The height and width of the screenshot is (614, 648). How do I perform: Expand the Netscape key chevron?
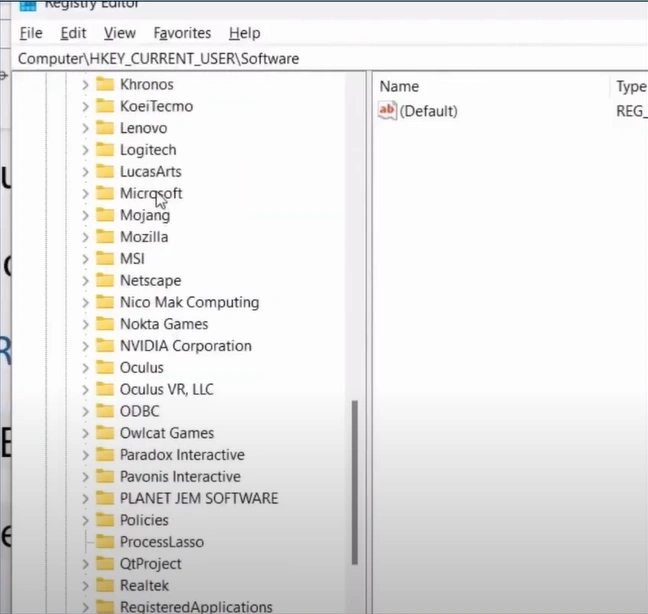(85, 281)
